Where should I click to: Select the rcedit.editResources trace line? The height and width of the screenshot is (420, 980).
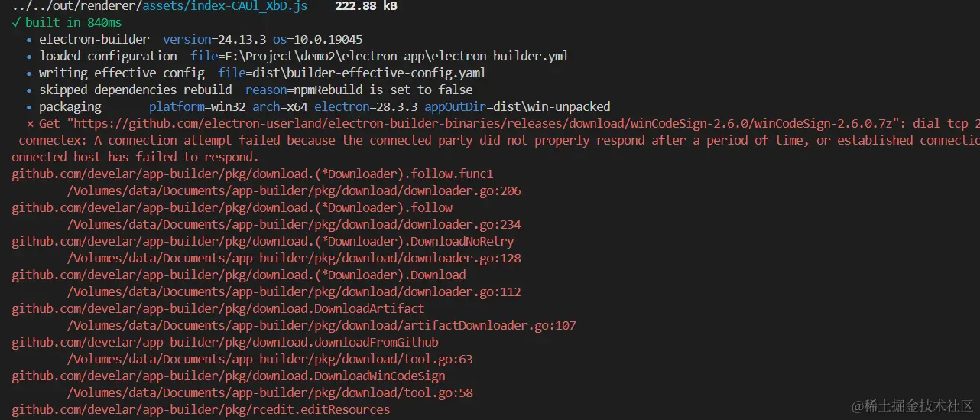[x=200, y=409]
